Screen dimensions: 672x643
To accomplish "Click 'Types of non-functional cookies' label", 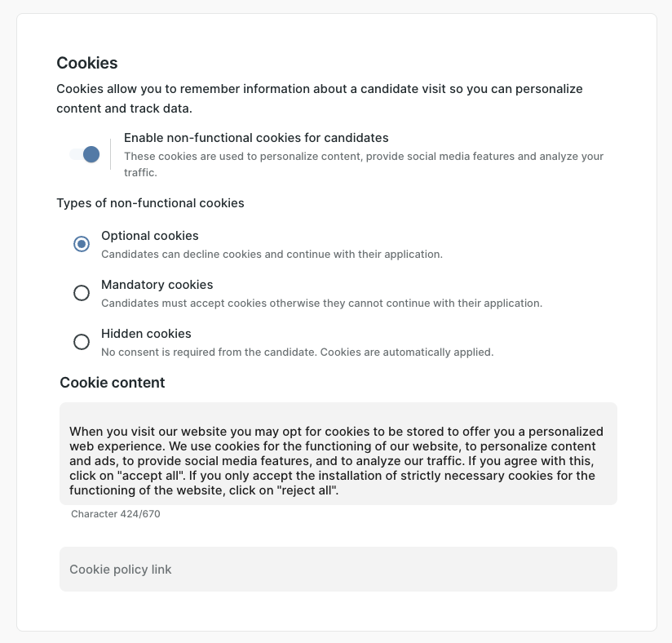I will pyautogui.click(x=150, y=202).
